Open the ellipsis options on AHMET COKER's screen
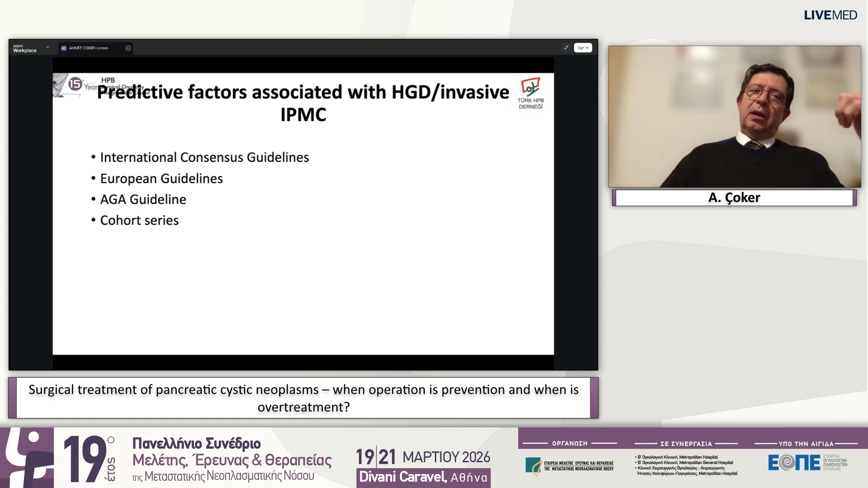 tap(128, 48)
